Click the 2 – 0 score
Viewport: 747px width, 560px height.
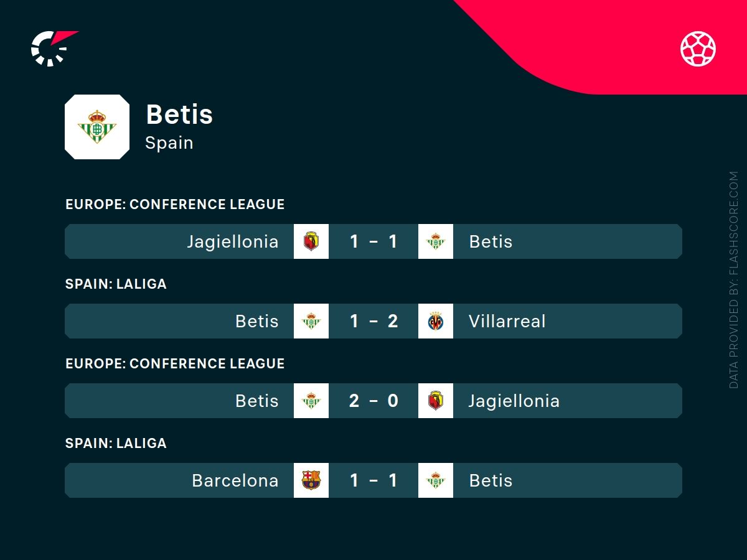click(374, 401)
